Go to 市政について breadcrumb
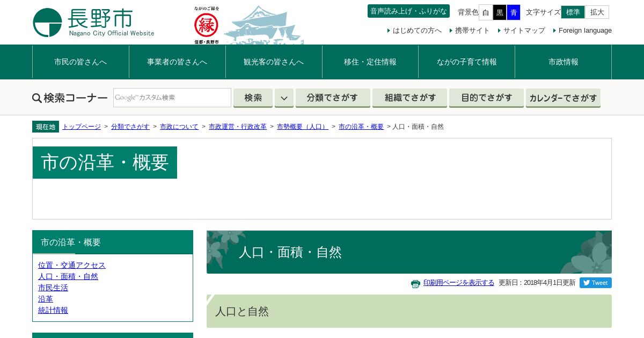Image resolution: width=644 pixels, height=338 pixels. coord(179,127)
